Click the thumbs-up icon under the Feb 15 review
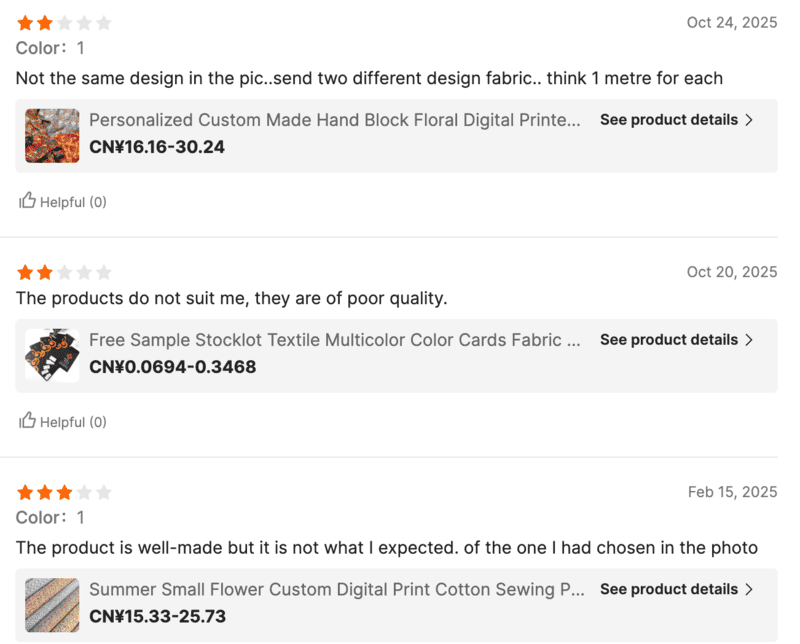 coord(26,641)
